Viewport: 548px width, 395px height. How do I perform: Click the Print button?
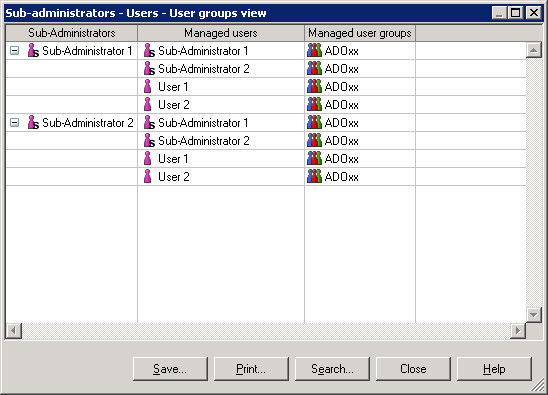tap(251, 369)
